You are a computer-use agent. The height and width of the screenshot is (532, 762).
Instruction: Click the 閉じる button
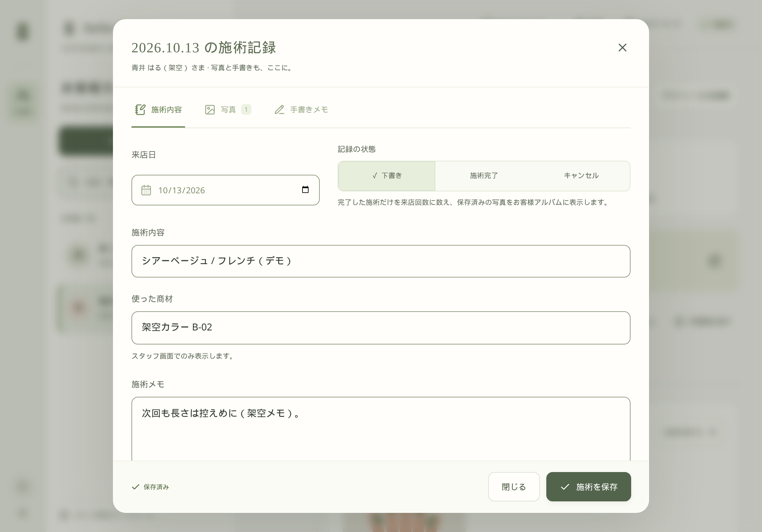pos(514,487)
